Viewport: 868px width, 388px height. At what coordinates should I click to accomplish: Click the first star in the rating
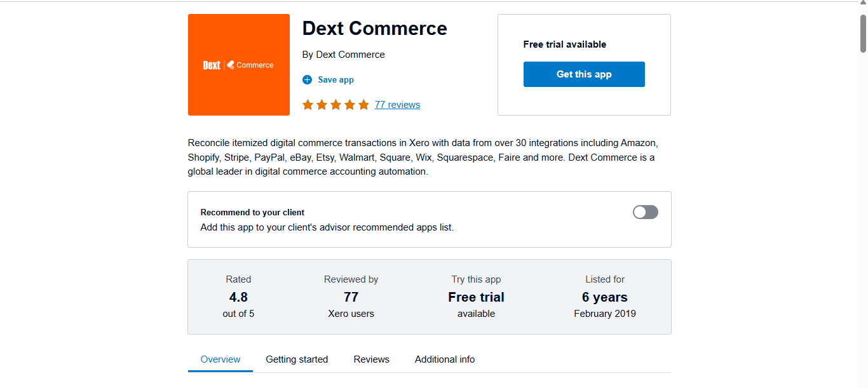click(308, 104)
